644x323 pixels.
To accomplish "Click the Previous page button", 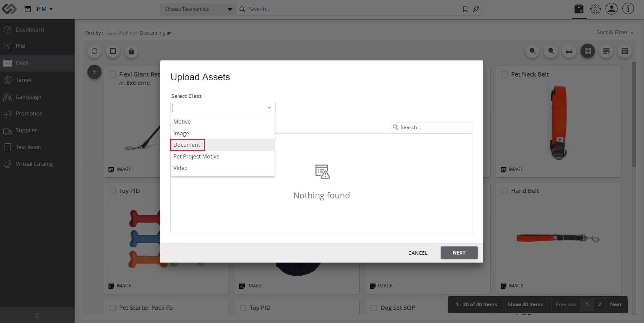I will pos(566,305).
